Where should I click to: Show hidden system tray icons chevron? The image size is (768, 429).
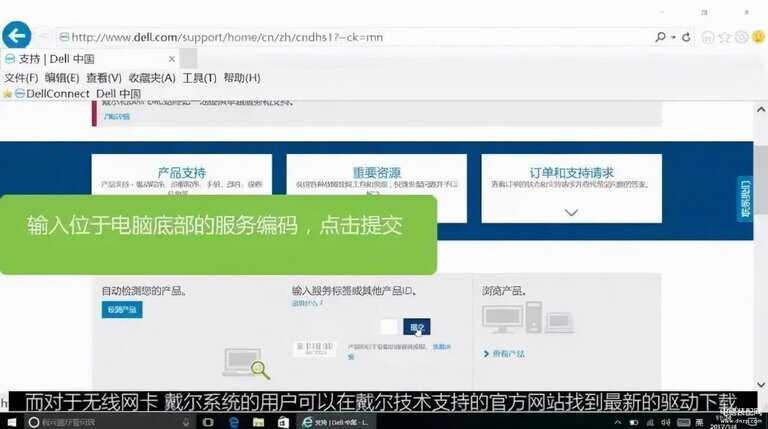coord(618,422)
